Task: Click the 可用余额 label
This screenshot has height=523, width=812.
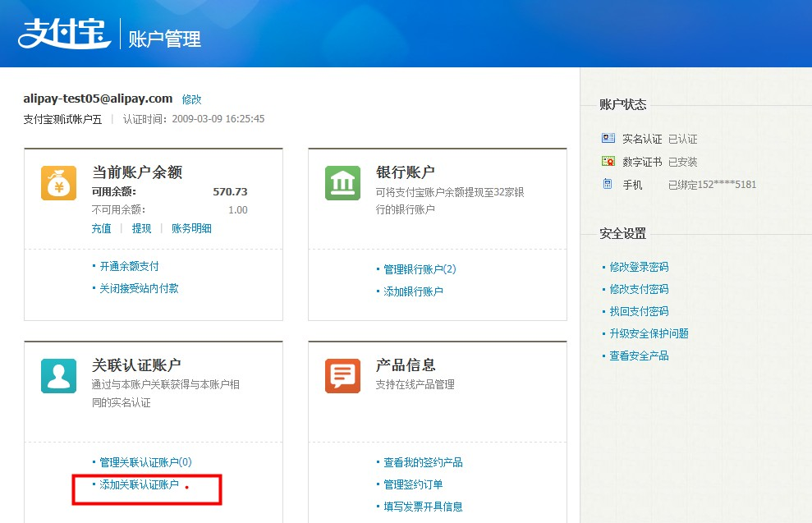Action: pos(114,191)
